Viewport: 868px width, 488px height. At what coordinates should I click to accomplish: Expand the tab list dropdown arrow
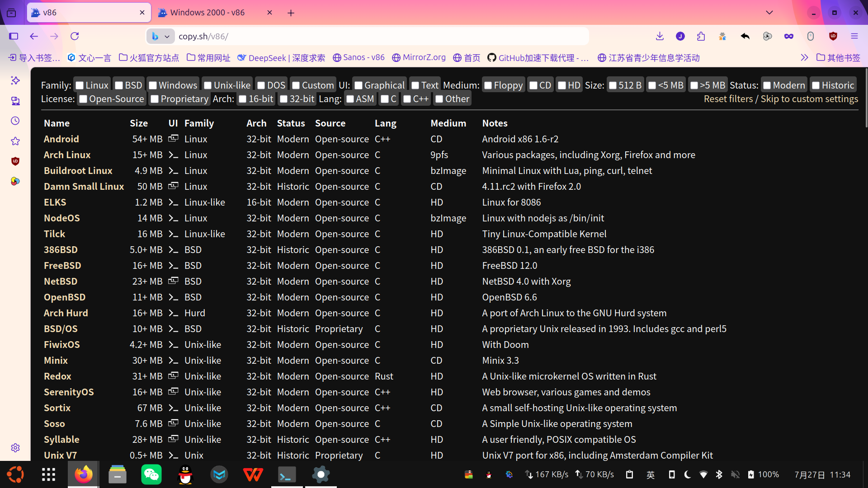(x=769, y=13)
